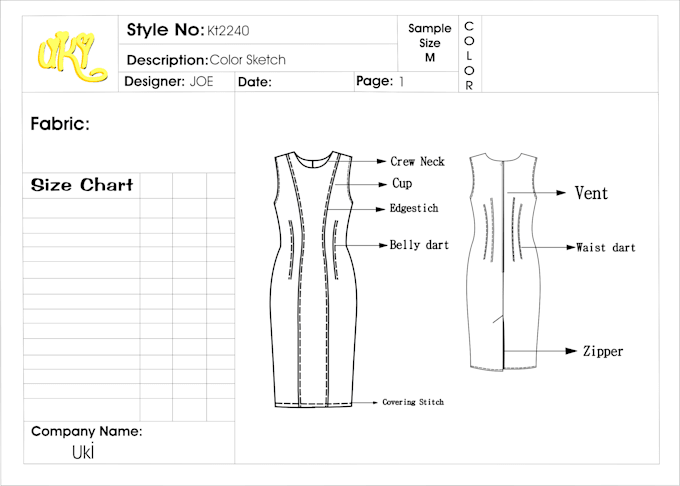Select the designer name JOE
The height and width of the screenshot is (486, 680).
pyautogui.click(x=202, y=82)
